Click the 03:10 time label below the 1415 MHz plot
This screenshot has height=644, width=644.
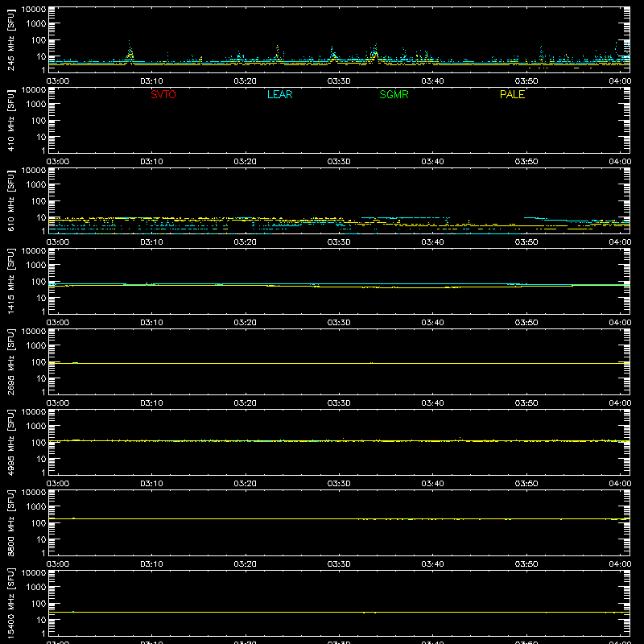(x=151, y=323)
